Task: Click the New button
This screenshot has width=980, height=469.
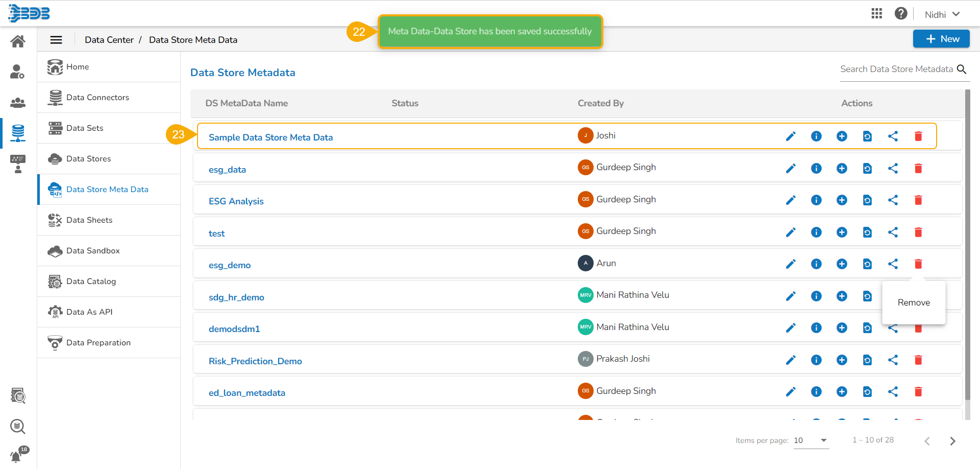Action: [941, 39]
